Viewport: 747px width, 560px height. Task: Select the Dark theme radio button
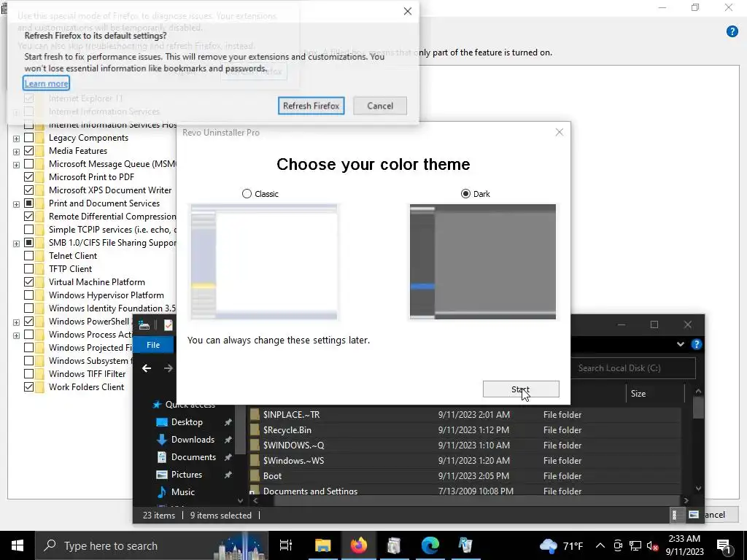click(x=465, y=194)
